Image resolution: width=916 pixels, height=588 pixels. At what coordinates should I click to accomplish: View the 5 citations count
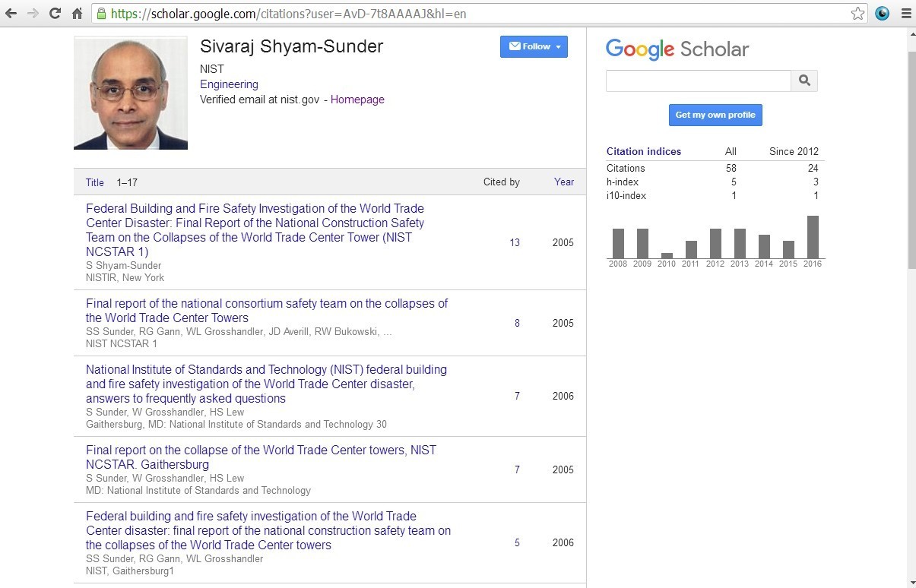(x=517, y=542)
